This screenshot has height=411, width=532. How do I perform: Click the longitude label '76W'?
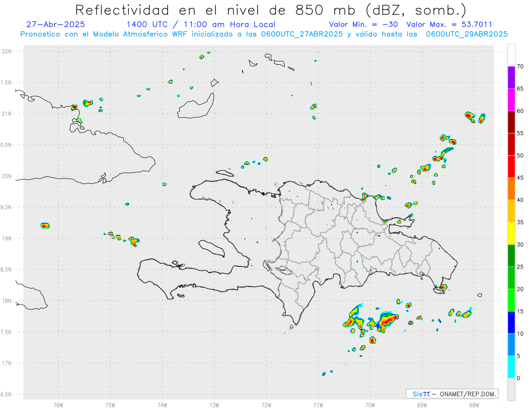pos(58,405)
